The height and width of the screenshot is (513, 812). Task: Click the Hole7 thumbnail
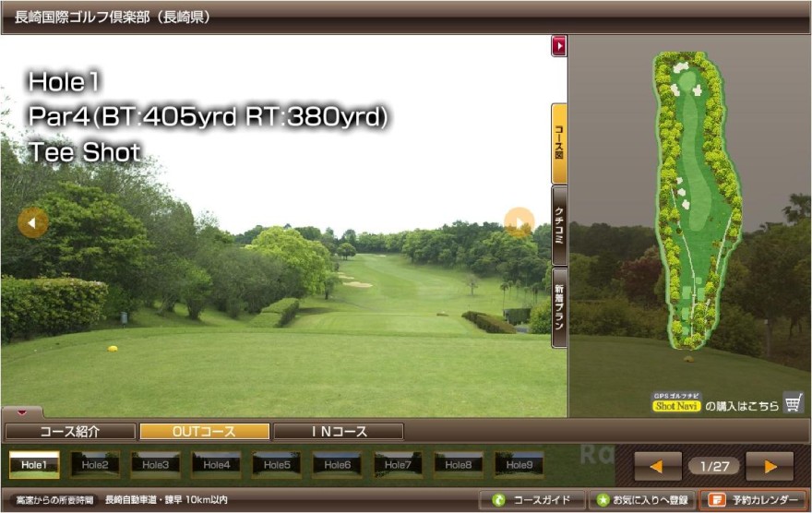point(398,465)
